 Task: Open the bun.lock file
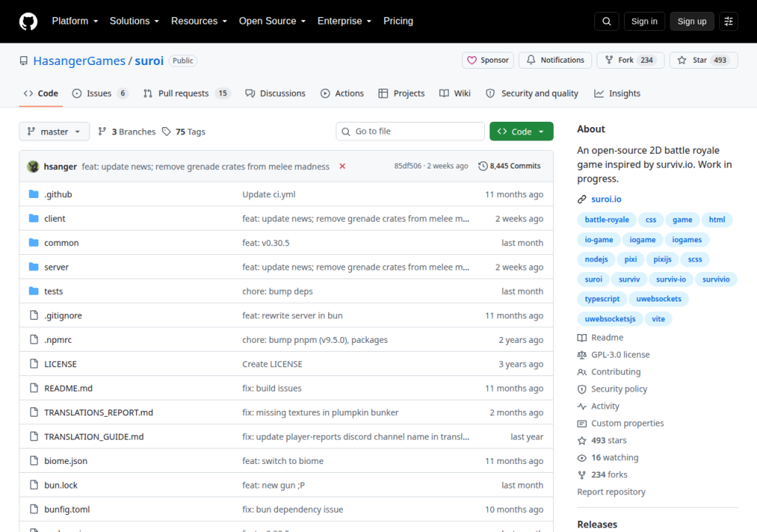tap(61, 485)
